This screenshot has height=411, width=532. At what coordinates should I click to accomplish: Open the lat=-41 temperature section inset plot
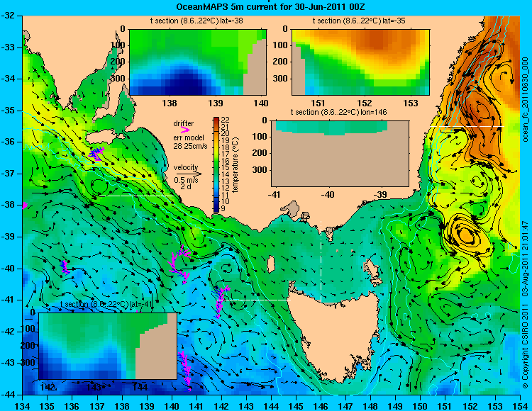point(108,346)
